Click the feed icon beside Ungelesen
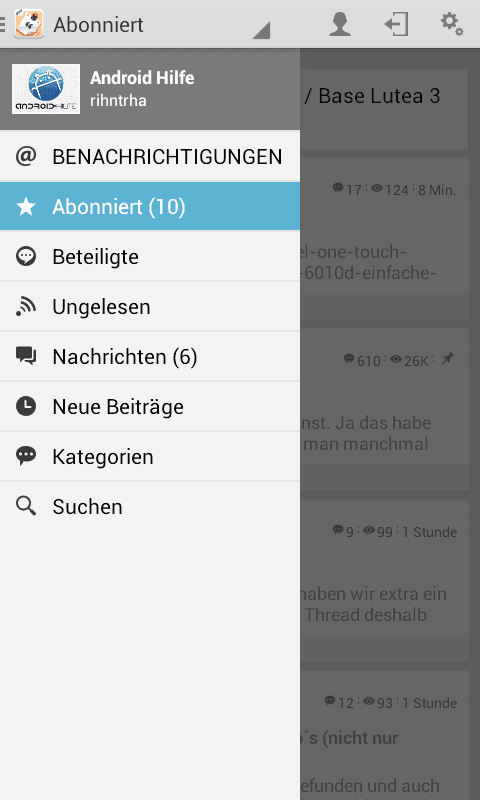Screen dimensions: 480x800 coord(26,307)
